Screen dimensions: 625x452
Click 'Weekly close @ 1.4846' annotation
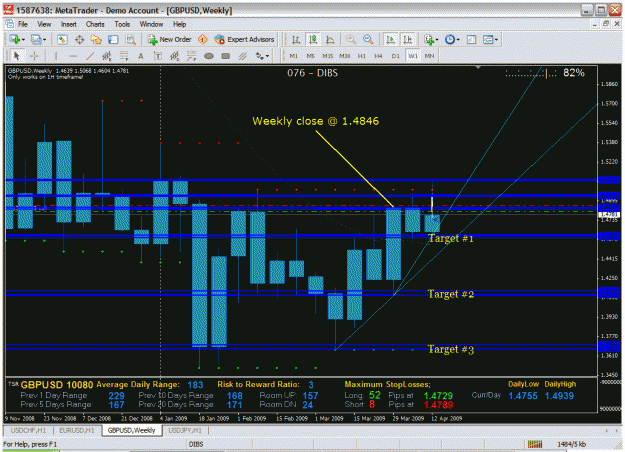pos(315,121)
